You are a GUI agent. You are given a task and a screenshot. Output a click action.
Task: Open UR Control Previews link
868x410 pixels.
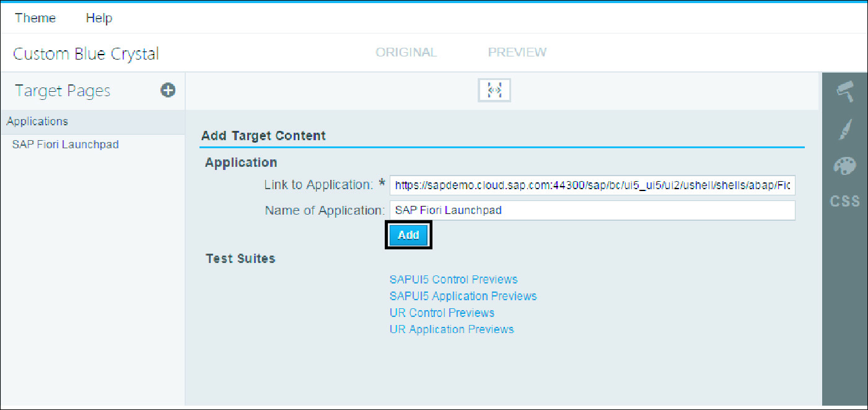point(442,313)
